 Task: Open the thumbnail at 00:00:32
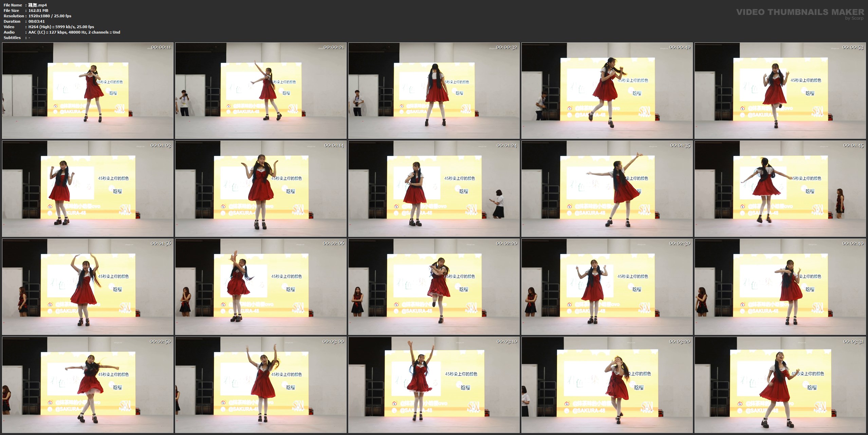pyautogui.click(x=434, y=91)
